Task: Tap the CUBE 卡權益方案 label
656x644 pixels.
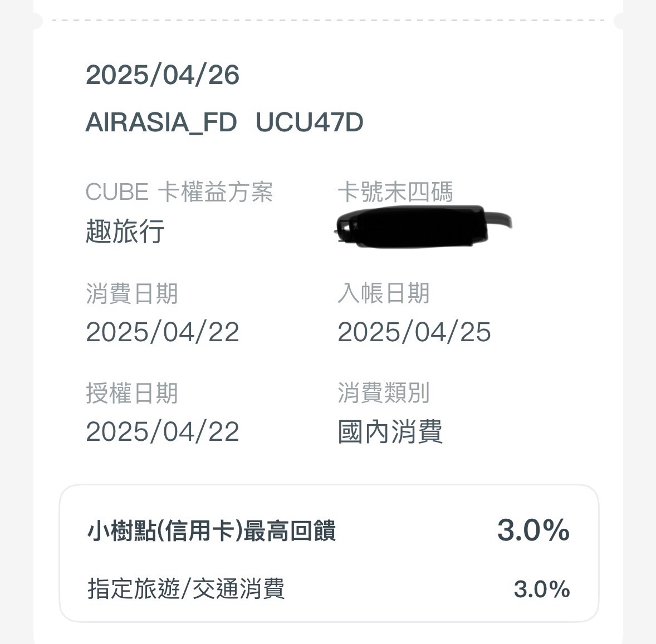Action: tap(179, 193)
